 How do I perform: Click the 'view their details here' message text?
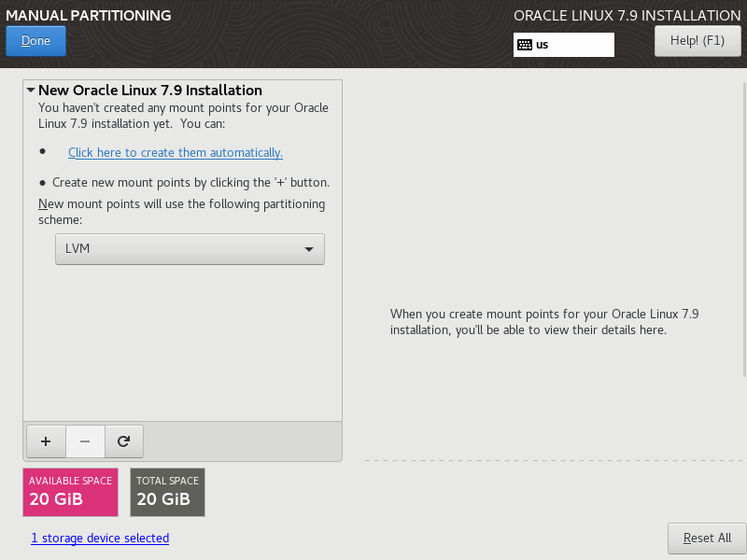544,322
